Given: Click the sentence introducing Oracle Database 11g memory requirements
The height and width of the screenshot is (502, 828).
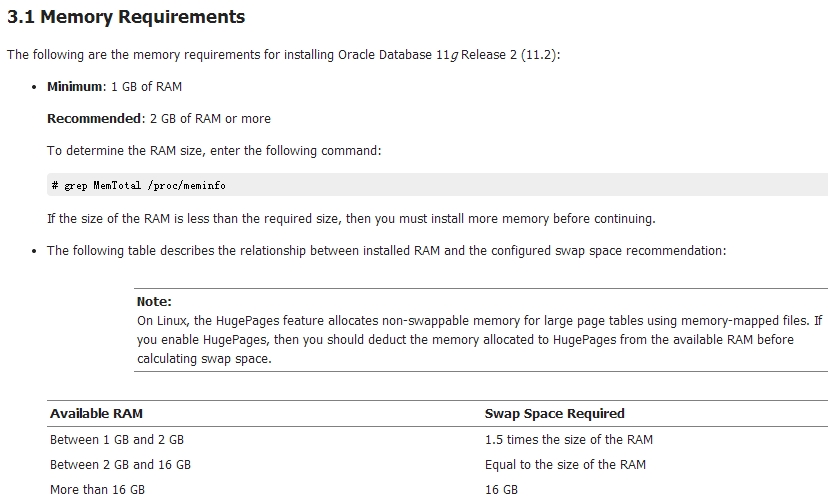Looking at the screenshot, I should tap(284, 55).
